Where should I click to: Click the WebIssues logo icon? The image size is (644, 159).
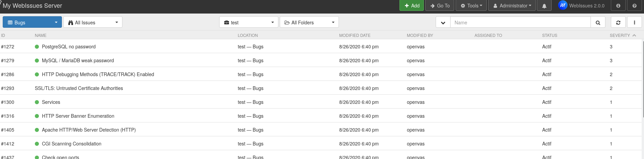pos(563,5)
